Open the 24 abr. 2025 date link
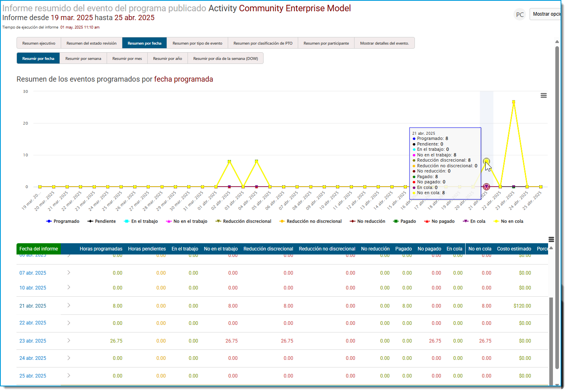567x392 pixels. point(33,358)
